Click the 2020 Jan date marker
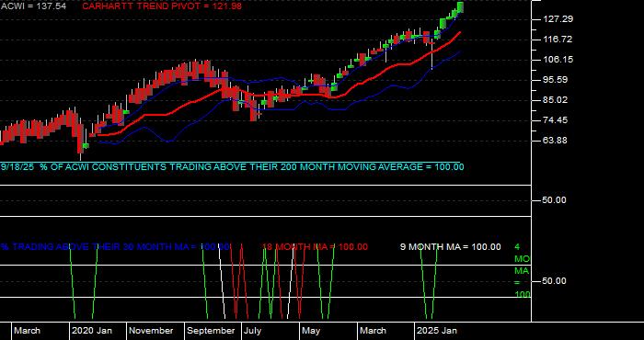644x340 pixels. 92,331
